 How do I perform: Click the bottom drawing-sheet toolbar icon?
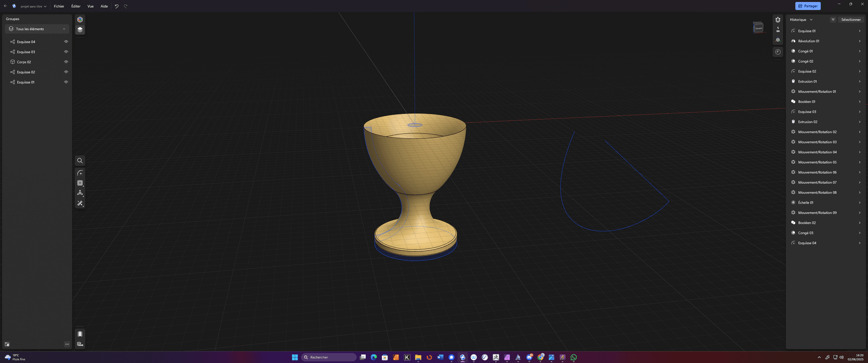[80, 344]
